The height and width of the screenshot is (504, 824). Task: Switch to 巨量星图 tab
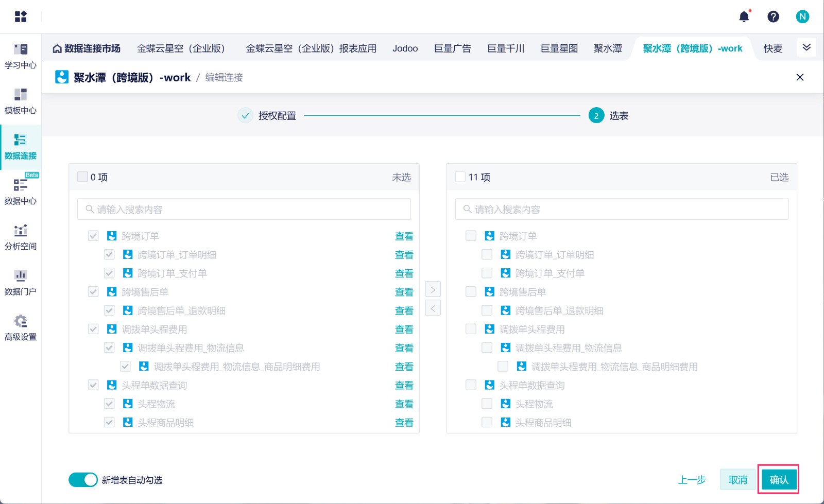pos(559,48)
